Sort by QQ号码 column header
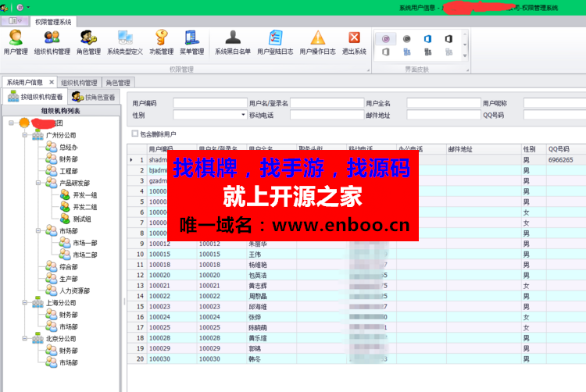This screenshot has width=586, height=392. pyautogui.click(x=566, y=149)
